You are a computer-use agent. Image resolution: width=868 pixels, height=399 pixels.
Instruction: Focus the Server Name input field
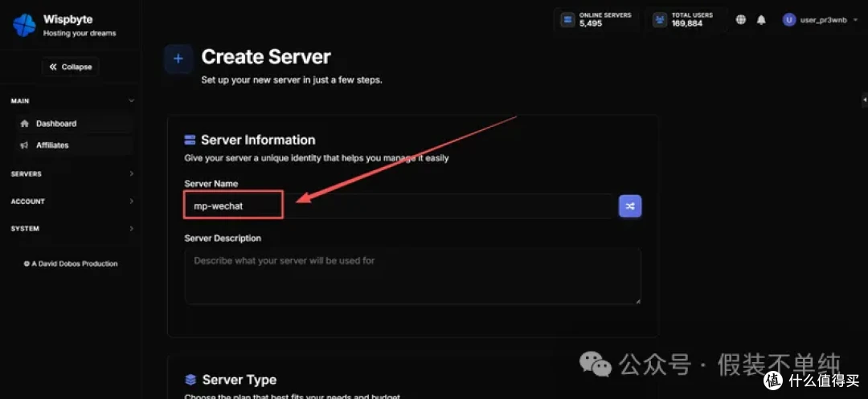pyautogui.click(x=399, y=206)
